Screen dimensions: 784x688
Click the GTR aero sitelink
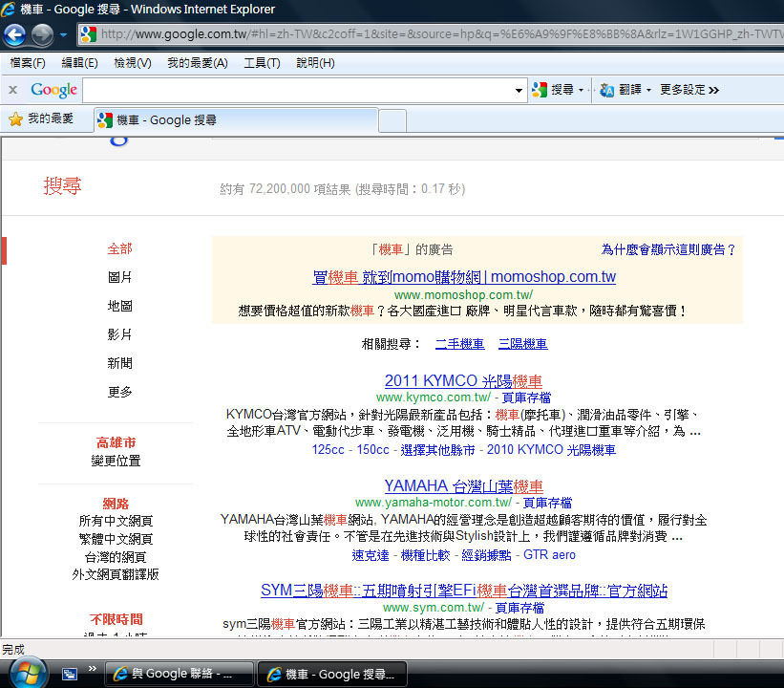549,555
